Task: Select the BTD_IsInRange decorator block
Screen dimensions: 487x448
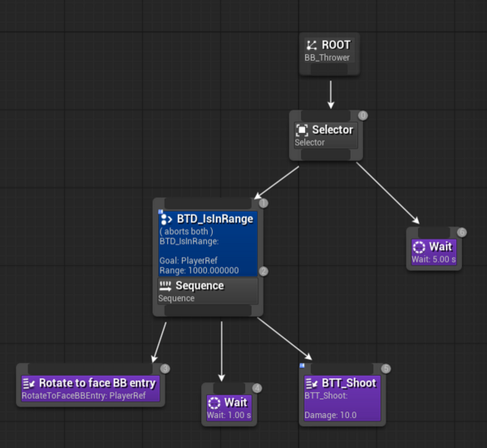Action: coord(208,243)
